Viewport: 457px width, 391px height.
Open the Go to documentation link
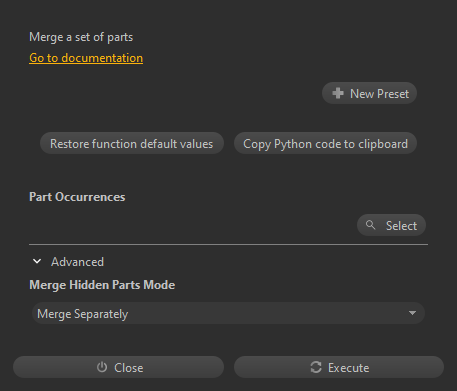click(86, 58)
